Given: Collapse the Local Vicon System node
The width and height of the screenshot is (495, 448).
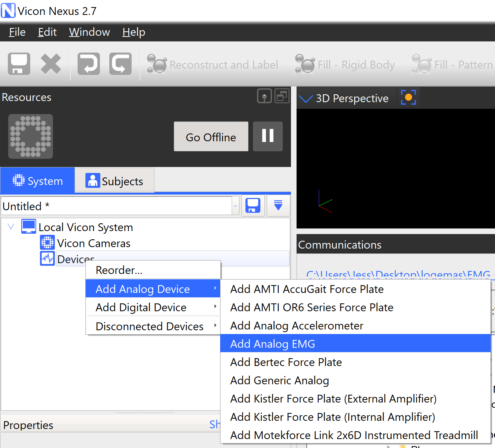Looking at the screenshot, I should 11,227.
